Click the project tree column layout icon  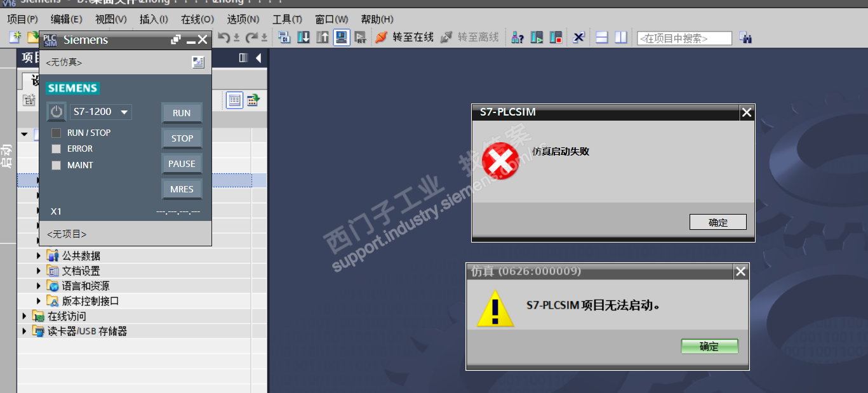(243, 58)
